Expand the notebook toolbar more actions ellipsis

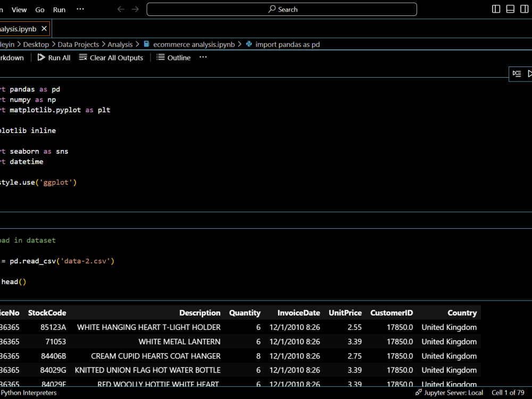coord(203,57)
